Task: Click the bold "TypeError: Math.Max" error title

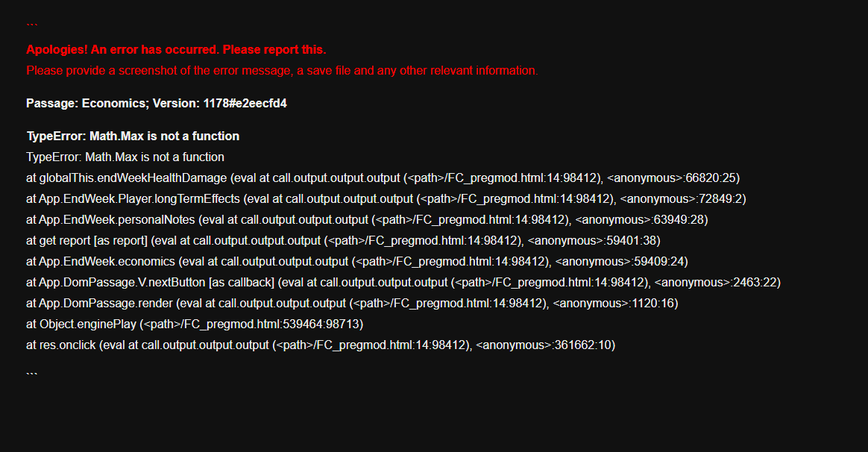Action: (133, 136)
